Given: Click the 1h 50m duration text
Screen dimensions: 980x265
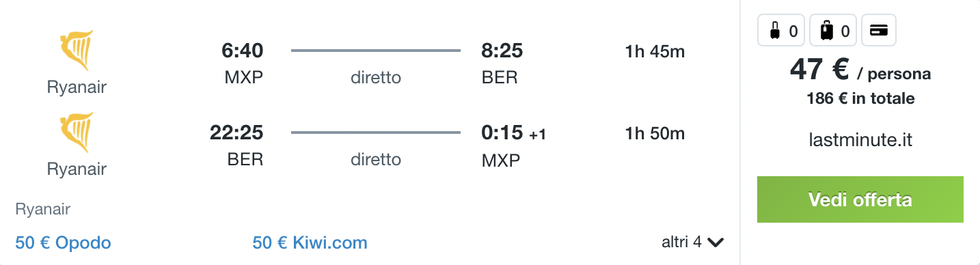Looking at the screenshot, I should (x=655, y=133).
